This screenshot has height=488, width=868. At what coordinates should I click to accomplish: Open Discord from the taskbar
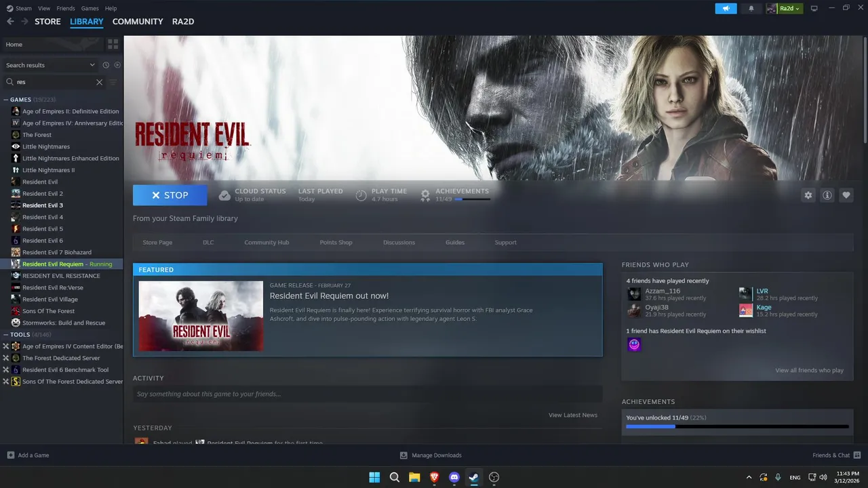[x=454, y=477]
